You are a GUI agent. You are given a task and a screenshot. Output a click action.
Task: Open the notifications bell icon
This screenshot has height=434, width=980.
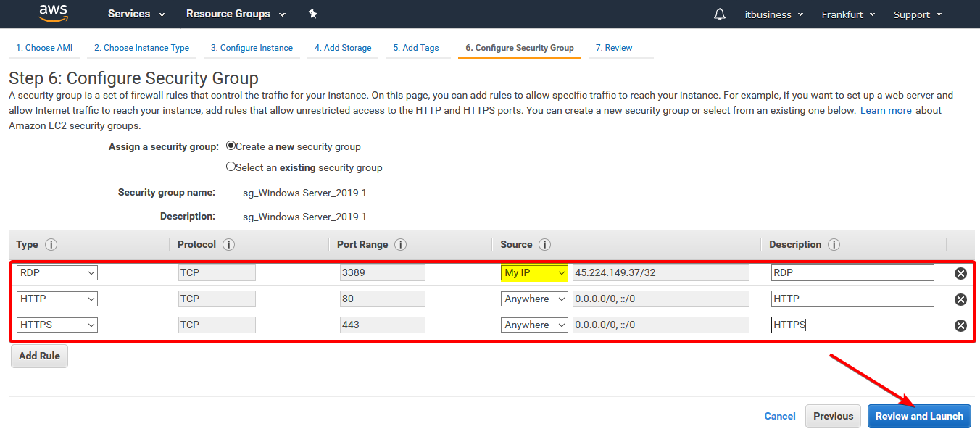point(719,14)
